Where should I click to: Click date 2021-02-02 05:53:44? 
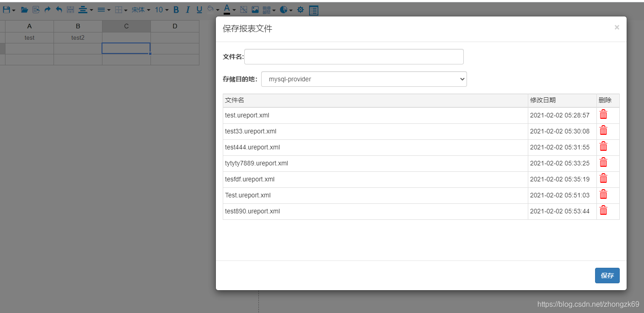(x=560, y=211)
